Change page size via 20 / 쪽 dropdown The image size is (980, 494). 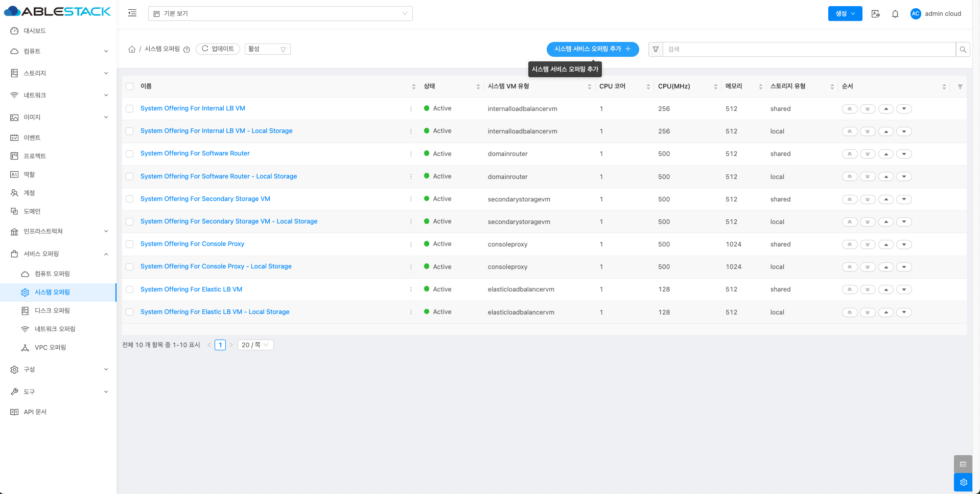coord(255,345)
